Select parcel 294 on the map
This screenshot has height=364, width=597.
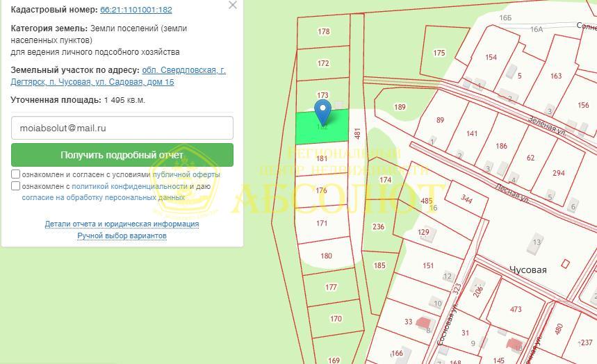[x=559, y=173]
